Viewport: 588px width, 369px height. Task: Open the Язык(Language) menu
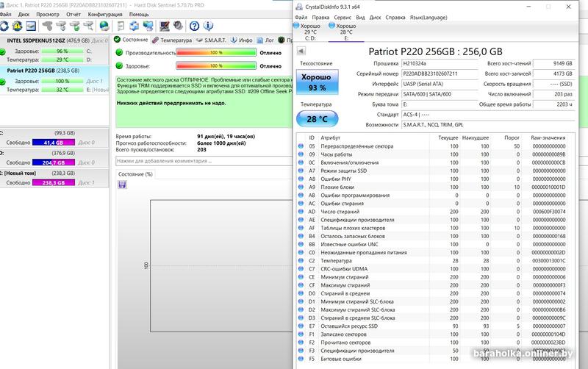(x=429, y=17)
